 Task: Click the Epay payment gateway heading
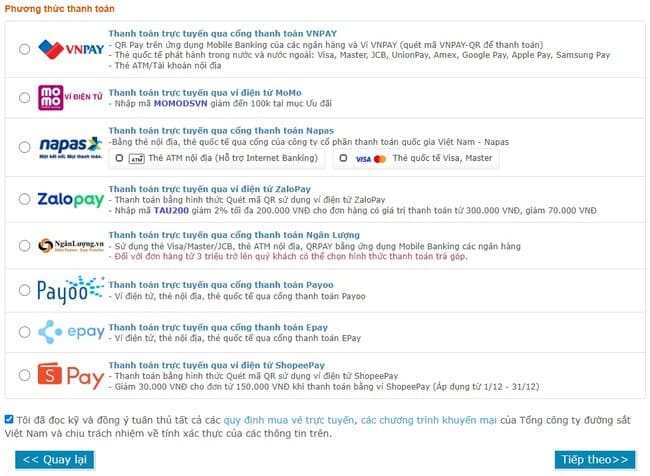pos(218,327)
